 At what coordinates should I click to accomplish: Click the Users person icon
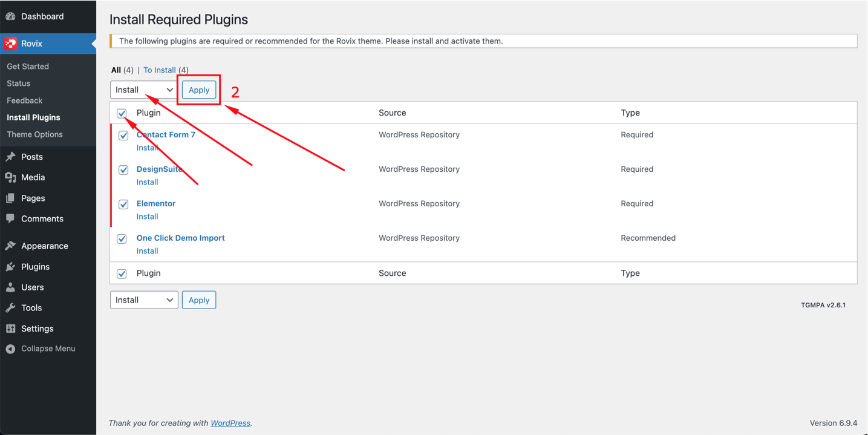10,287
